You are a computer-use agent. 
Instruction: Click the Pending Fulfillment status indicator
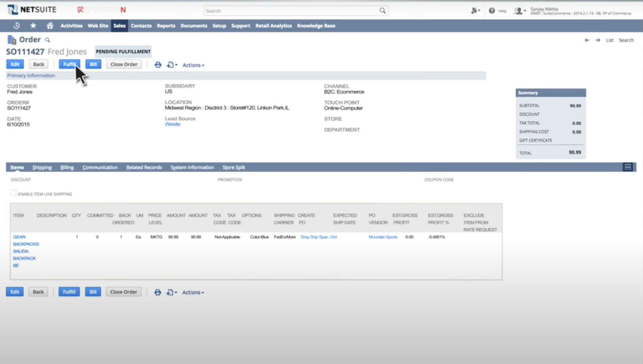click(x=123, y=52)
